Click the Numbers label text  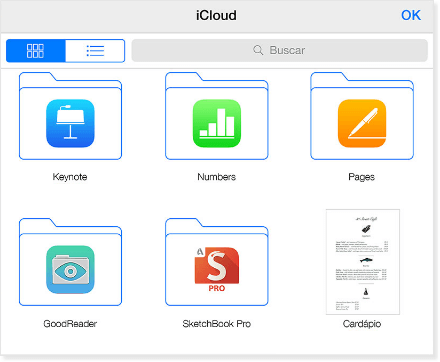217,177
